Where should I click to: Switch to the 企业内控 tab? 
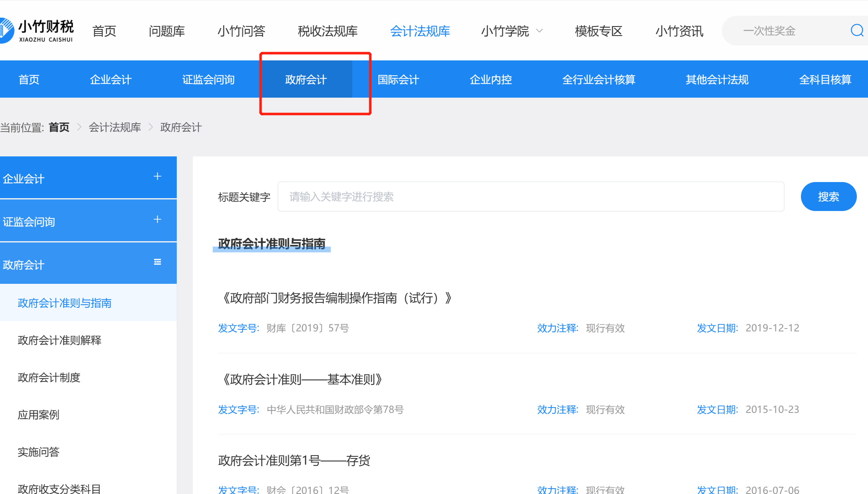pyautogui.click(x=491, y=79)
